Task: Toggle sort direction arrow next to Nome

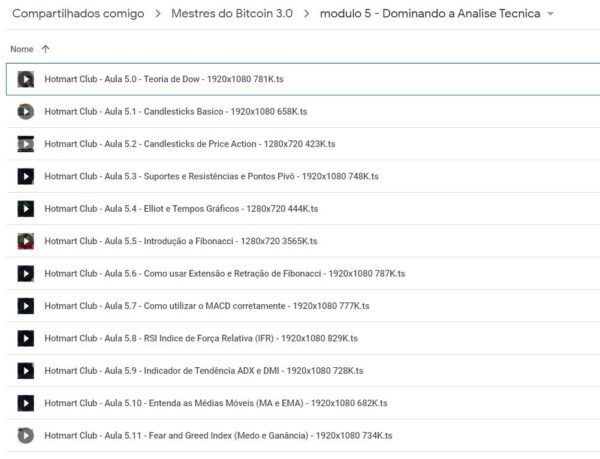Action: point(46,49)
